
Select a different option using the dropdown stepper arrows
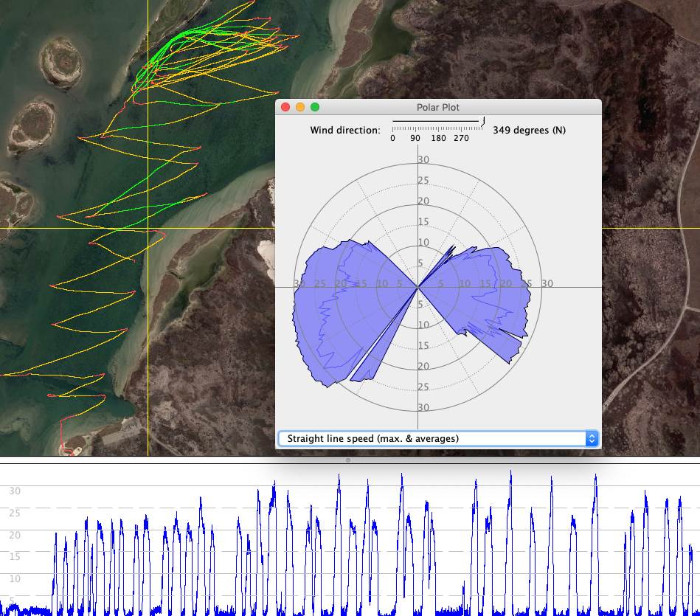592,437
